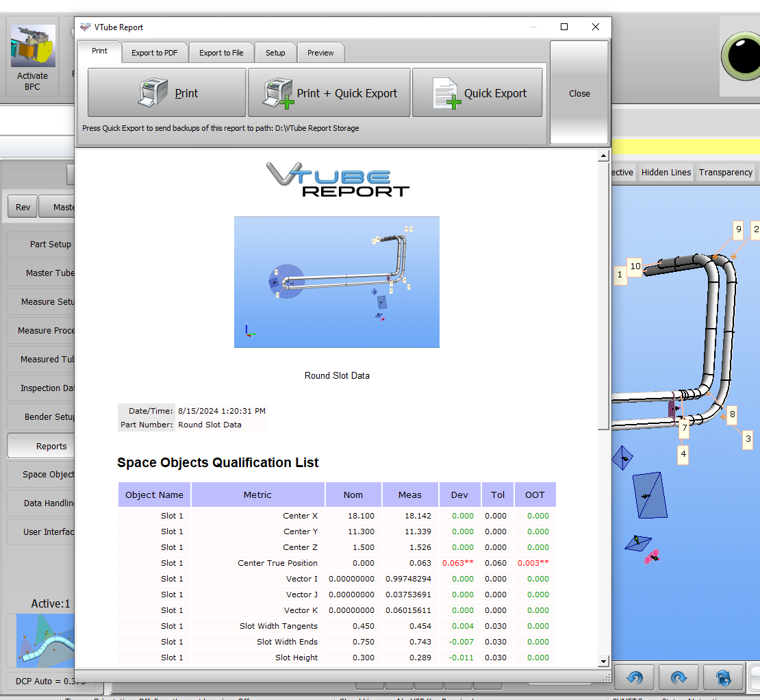760x700 pixels.
Task: Open Data Handling menu button
Action: pos(41,503)
